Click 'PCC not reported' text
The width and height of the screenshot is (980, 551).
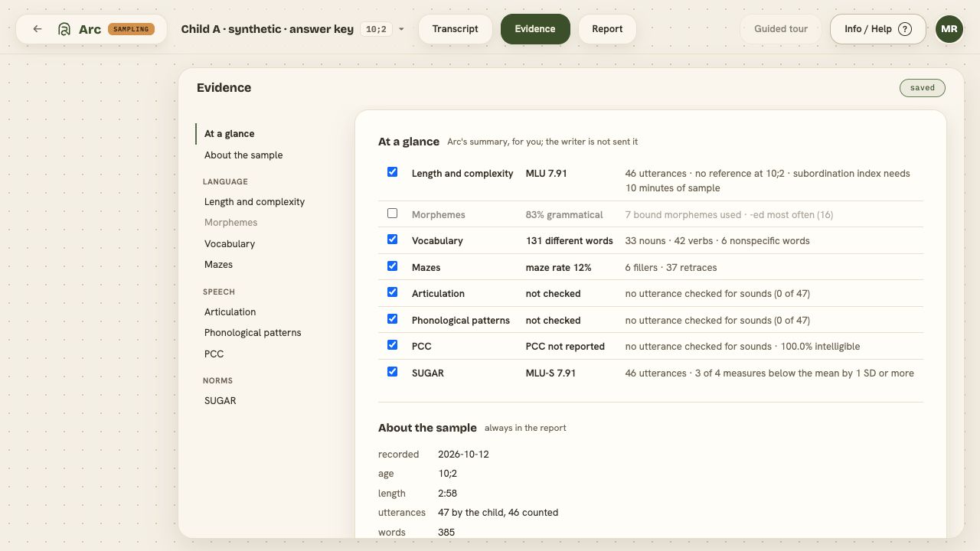pos(565,347)
